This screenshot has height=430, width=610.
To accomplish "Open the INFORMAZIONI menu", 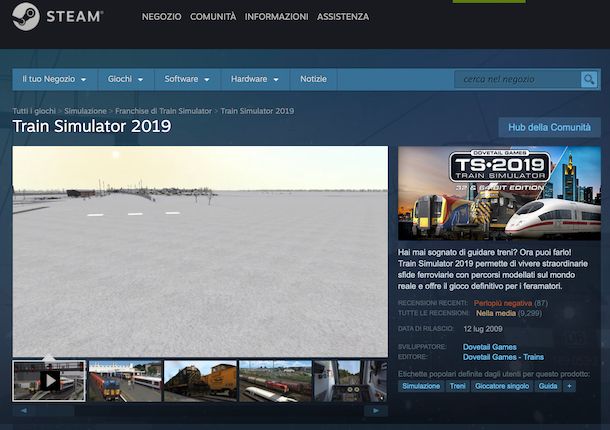I will (x=276, y=17).
